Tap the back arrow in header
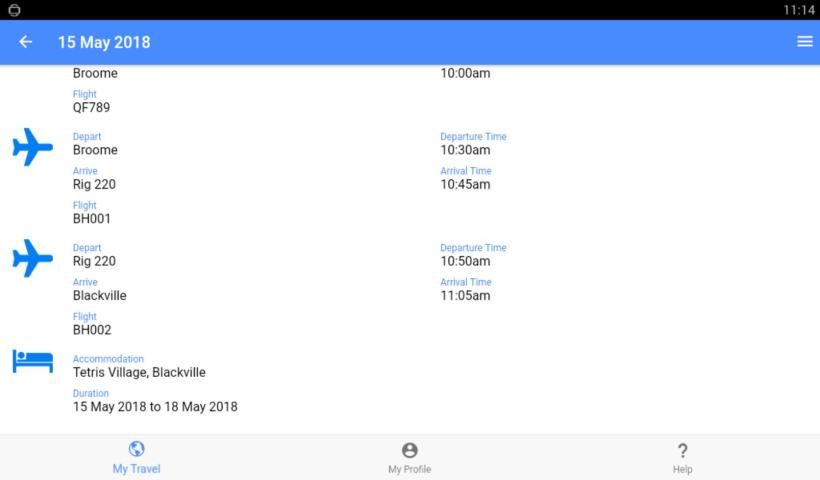Image resolution: width=820 pixels, height=480 pixels. point(26,42)
